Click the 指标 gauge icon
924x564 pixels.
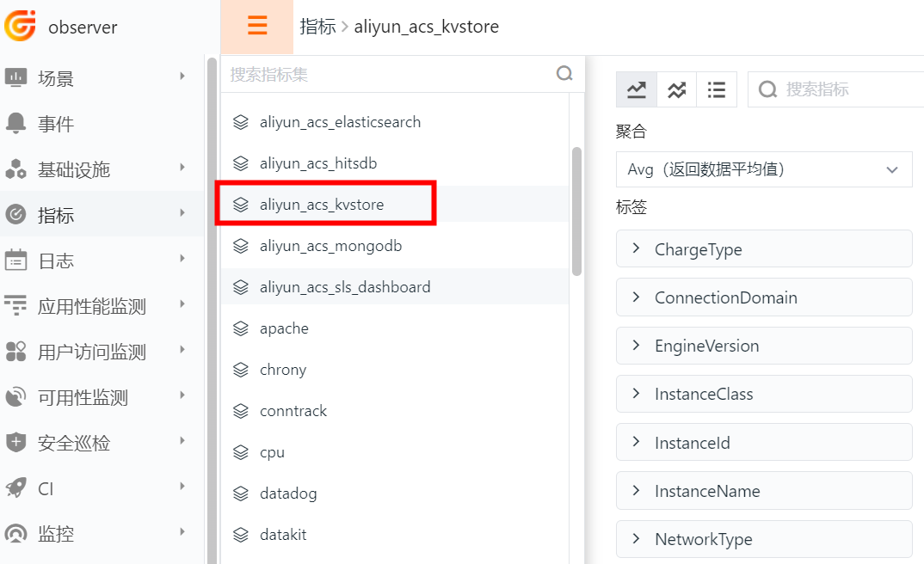coord(15,214)
